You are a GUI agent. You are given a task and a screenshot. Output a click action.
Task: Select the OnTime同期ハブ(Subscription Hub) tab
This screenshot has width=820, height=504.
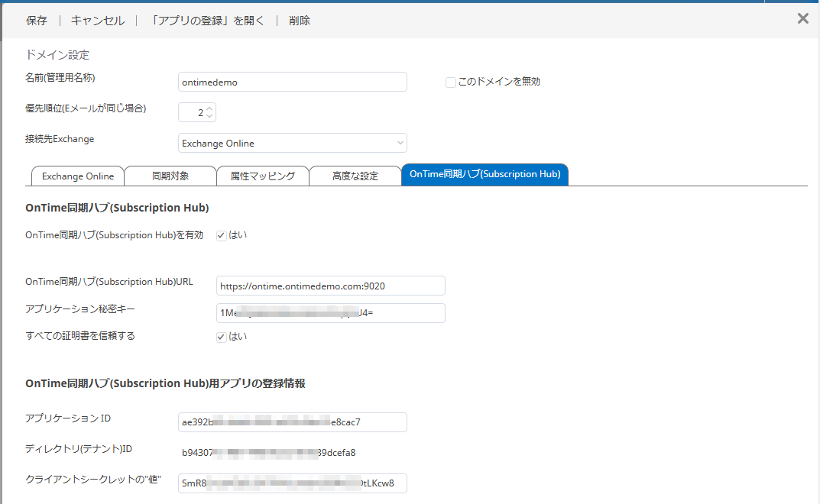(485, 175)
